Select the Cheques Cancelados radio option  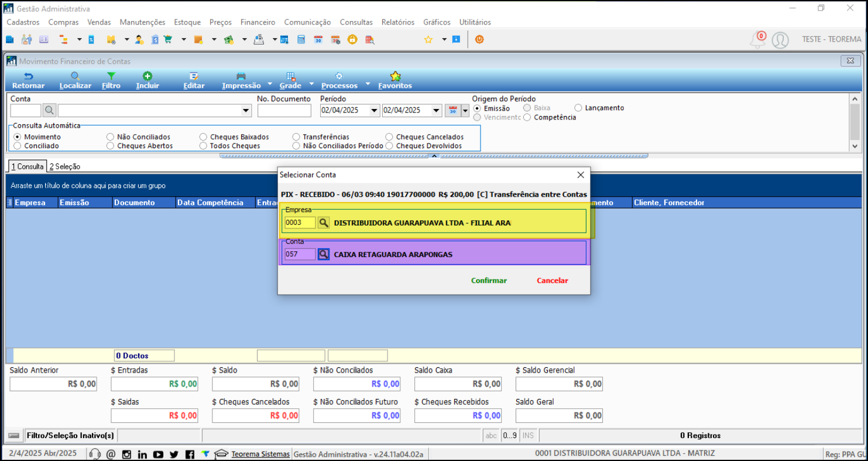click(389, 137)
